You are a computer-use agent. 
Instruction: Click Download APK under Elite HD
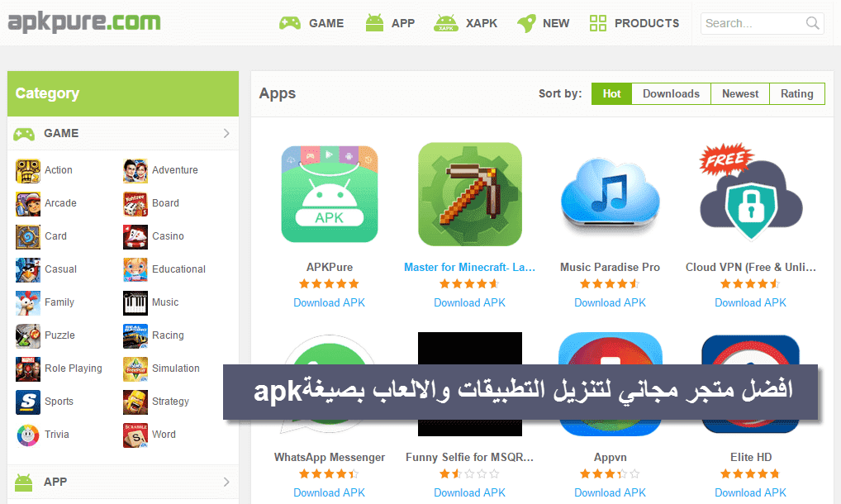click(x=750, y=492)
